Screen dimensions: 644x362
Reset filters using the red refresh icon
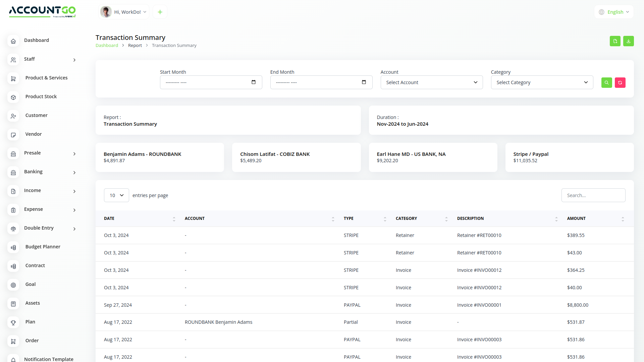[620, 82]
